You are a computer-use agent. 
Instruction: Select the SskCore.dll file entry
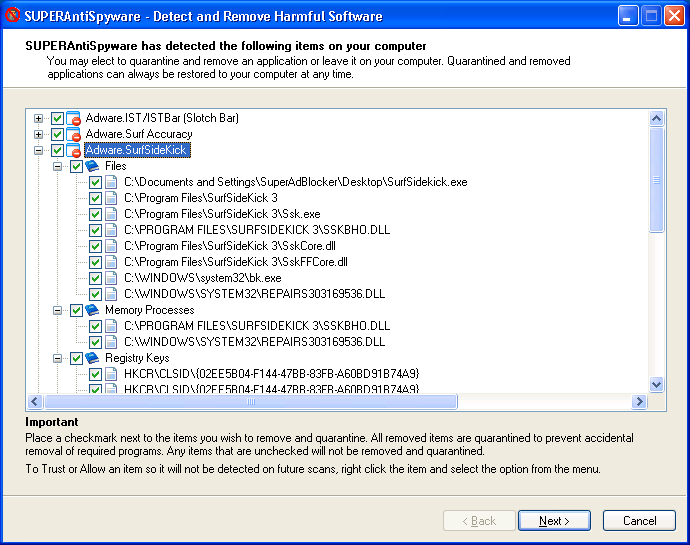(x=229, y=246)
